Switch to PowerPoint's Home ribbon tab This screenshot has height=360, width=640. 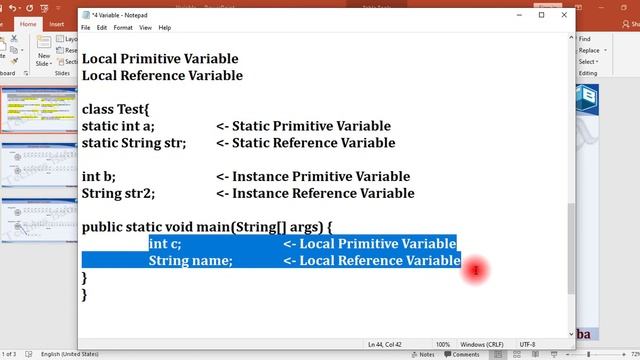[x=28, y=24]
